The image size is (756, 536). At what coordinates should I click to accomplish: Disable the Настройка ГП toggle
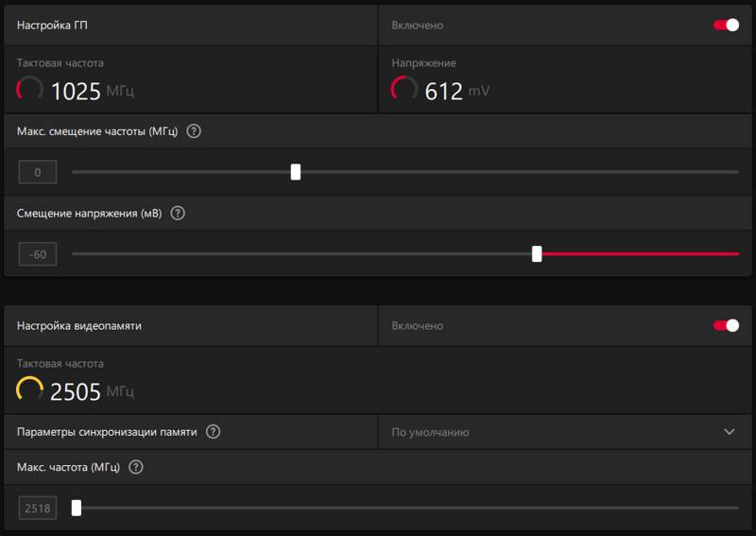point(726,26)
